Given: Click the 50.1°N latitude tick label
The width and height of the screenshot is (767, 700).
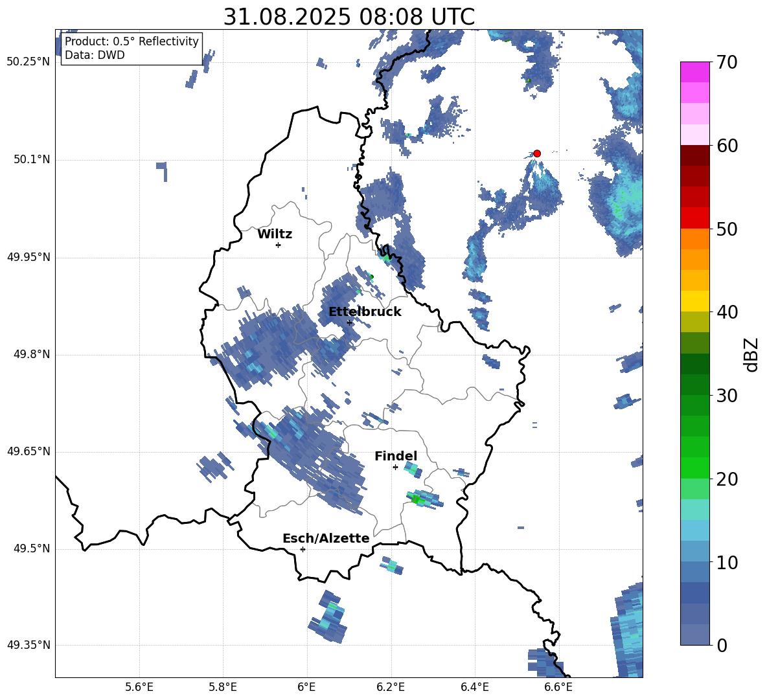Looking at the screenshot, I should click(x=32, y=160).
